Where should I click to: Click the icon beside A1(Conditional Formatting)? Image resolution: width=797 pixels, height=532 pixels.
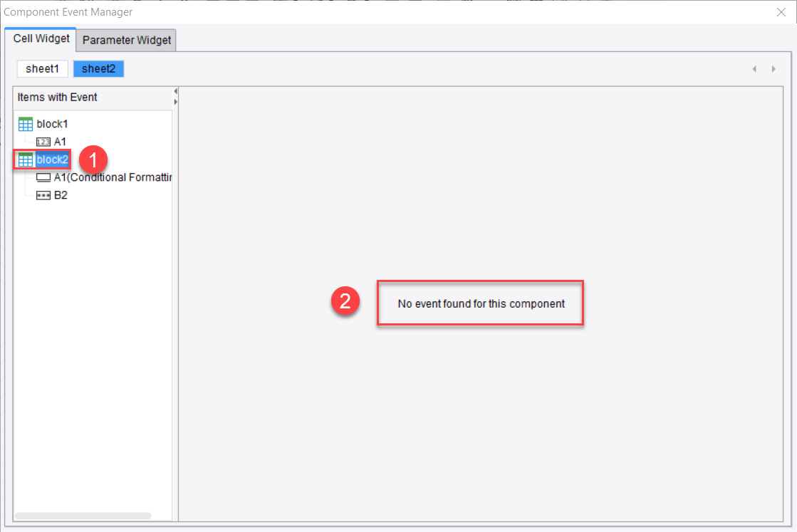coord(43,177)
